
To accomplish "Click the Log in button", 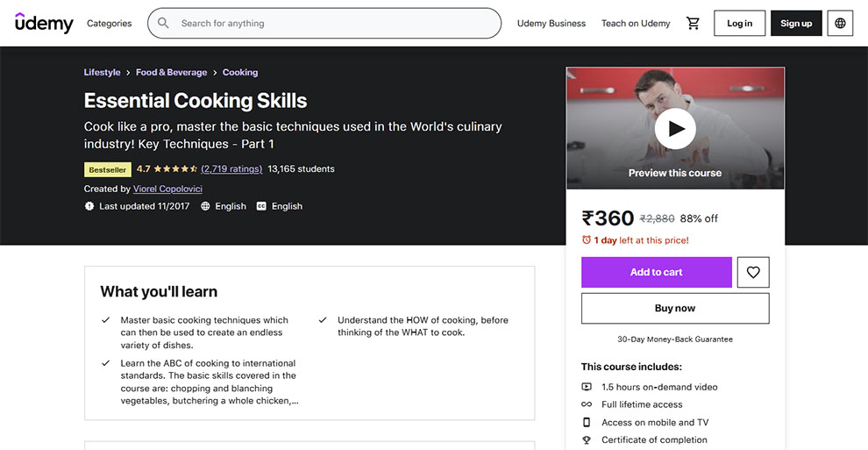I will (x=740, y=24).
